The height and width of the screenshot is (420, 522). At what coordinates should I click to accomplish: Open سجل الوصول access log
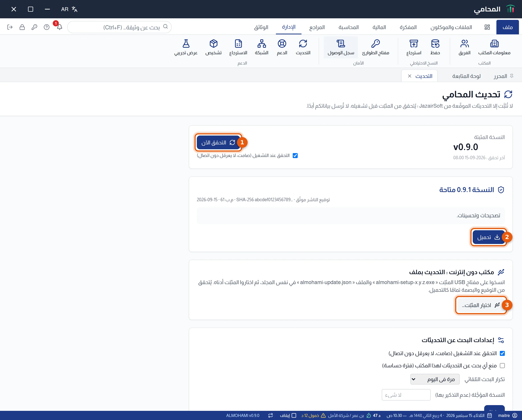[341, 47]
